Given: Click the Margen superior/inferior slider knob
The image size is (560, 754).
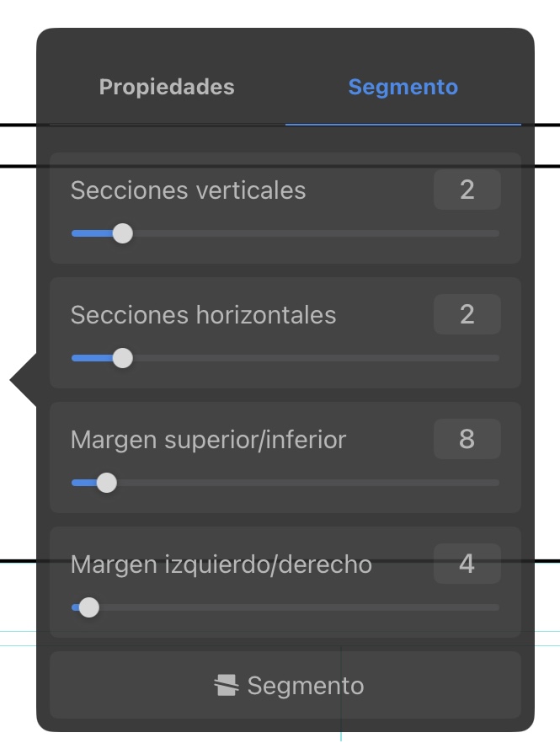Looking at the screenshot, I should coord(107,483).
